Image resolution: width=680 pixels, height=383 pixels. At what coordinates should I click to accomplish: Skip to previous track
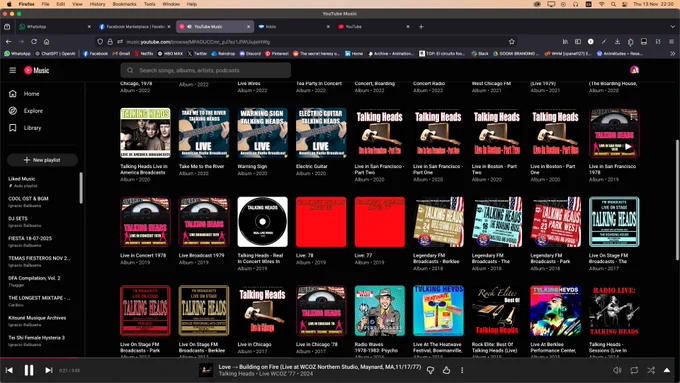[x=9, y=370]
